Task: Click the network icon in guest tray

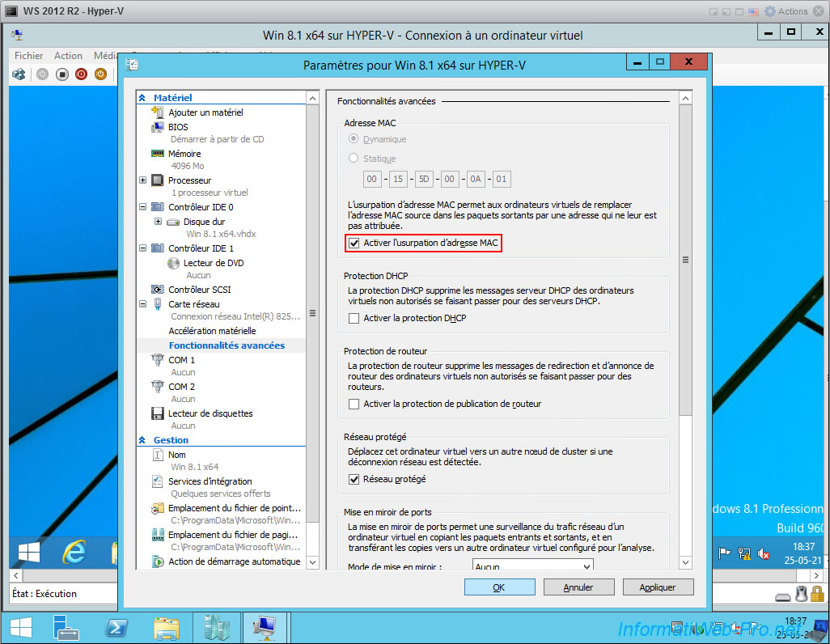Action: [744, 554]
